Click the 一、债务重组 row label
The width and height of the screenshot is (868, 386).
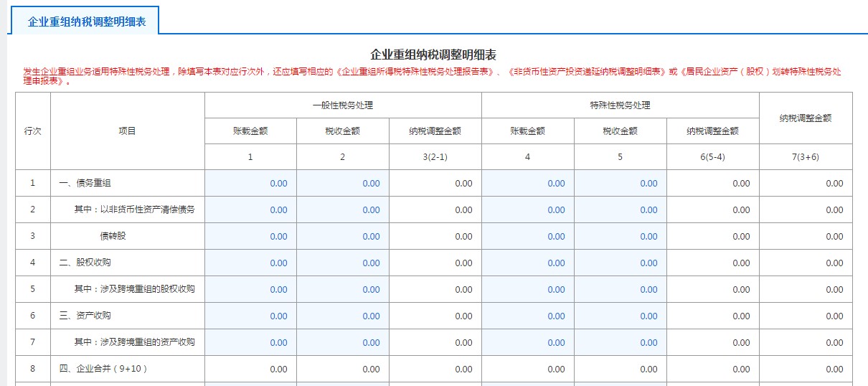85,183
